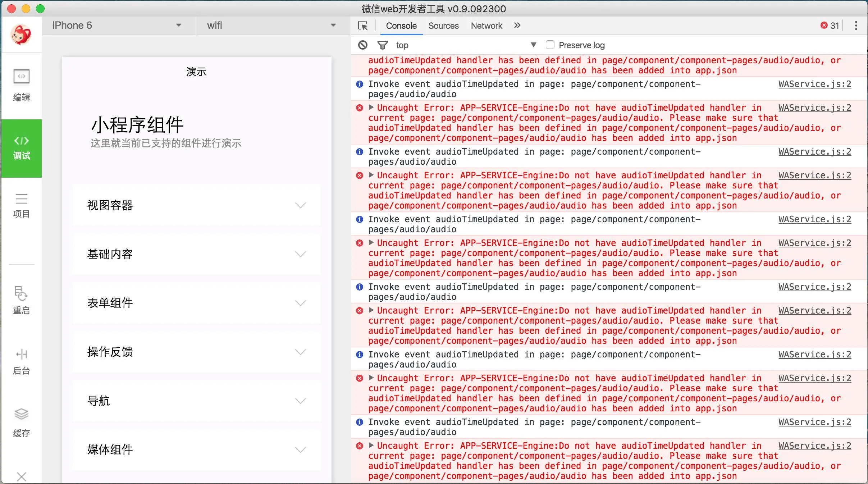
Task: Click the 后台 (background) sidebar icon
Action: pyautogui.click(x=21, y=362)
